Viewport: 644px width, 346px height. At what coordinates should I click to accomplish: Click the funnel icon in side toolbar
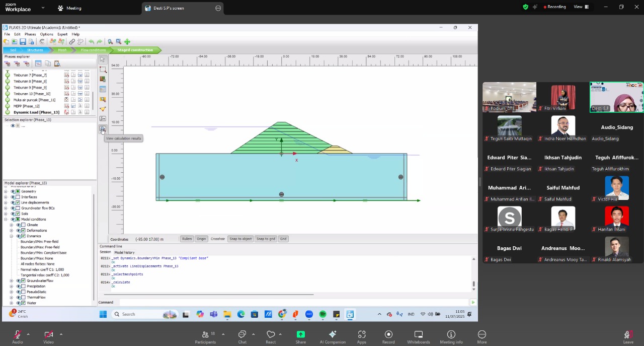pos(103,109)
